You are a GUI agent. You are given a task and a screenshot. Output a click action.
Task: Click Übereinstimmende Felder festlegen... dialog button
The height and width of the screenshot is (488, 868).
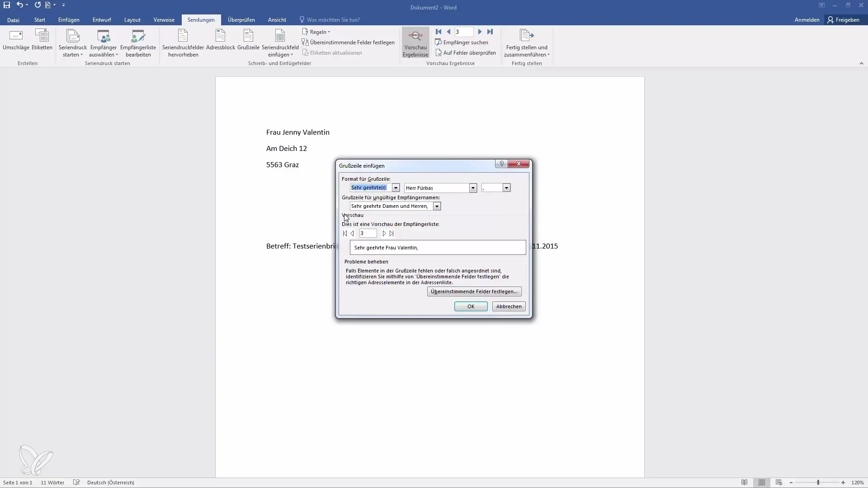coord(474,292)
